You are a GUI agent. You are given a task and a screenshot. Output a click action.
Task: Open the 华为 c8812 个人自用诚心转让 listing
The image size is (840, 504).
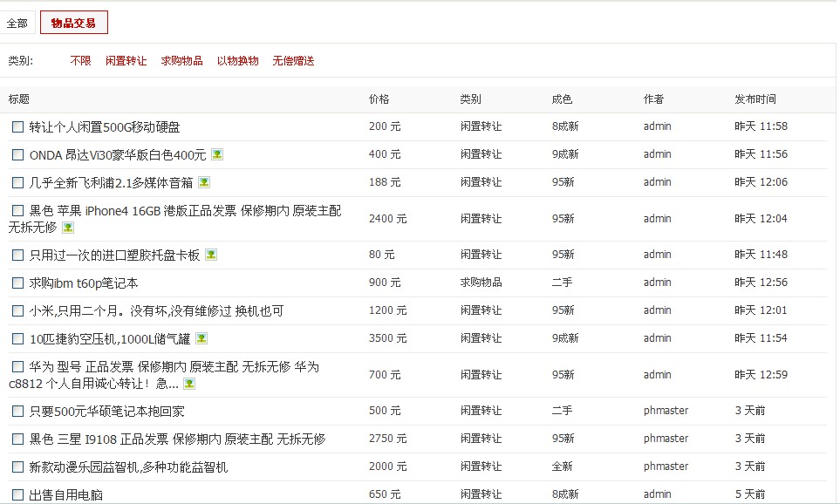pos(164,375)
